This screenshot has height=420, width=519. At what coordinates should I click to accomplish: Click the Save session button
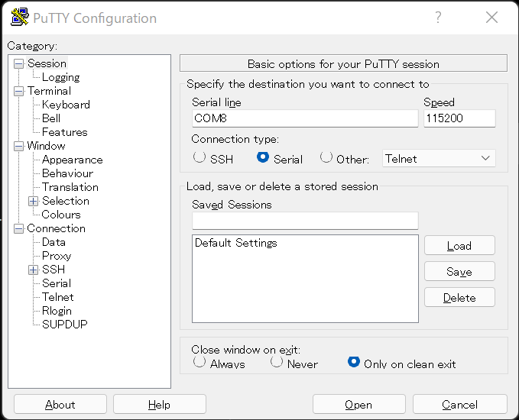[459, 272]
